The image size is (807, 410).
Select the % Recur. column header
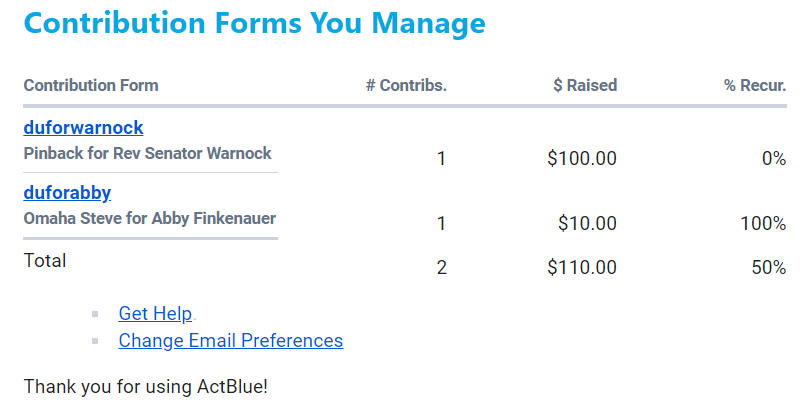(x=755, y=85)
